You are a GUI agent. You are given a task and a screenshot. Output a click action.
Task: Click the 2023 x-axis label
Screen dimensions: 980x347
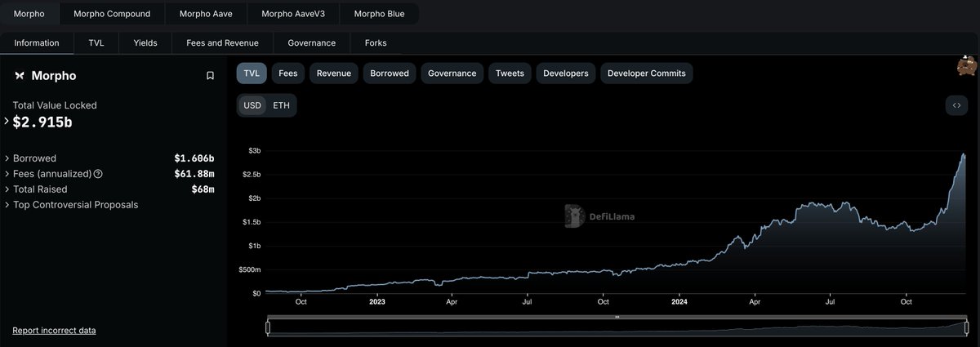[376, 301]
